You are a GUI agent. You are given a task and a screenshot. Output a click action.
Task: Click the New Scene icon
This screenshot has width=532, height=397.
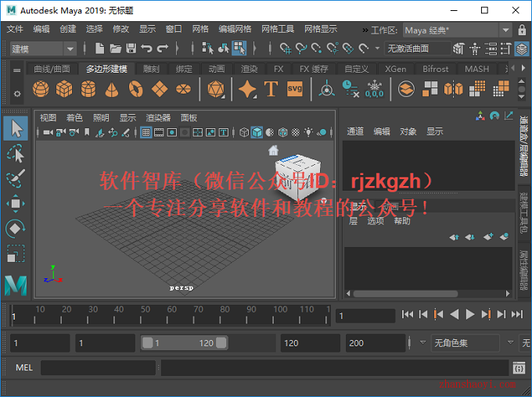(99, 48)
